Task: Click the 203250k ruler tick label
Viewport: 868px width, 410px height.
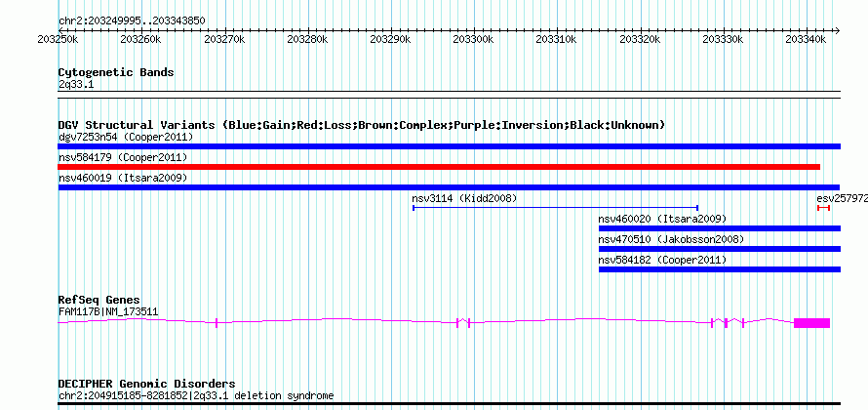Action: pyautogui.click(x=58, y=40)
